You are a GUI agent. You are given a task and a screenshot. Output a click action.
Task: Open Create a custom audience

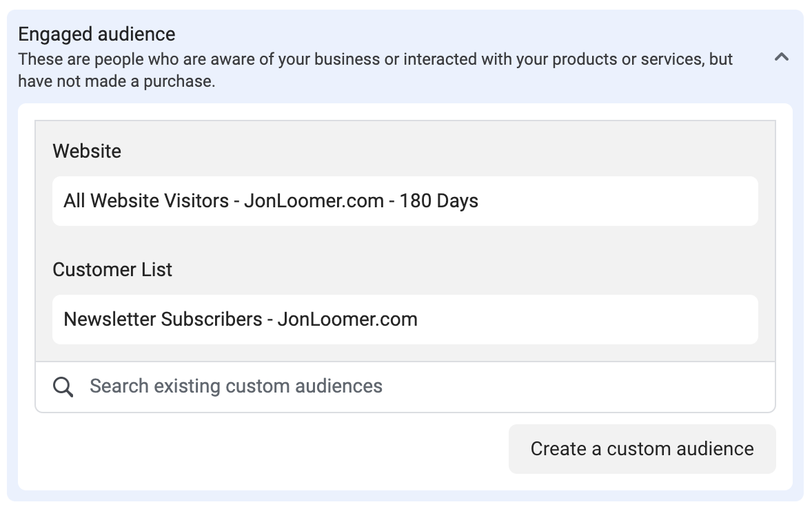click(642, 449)
